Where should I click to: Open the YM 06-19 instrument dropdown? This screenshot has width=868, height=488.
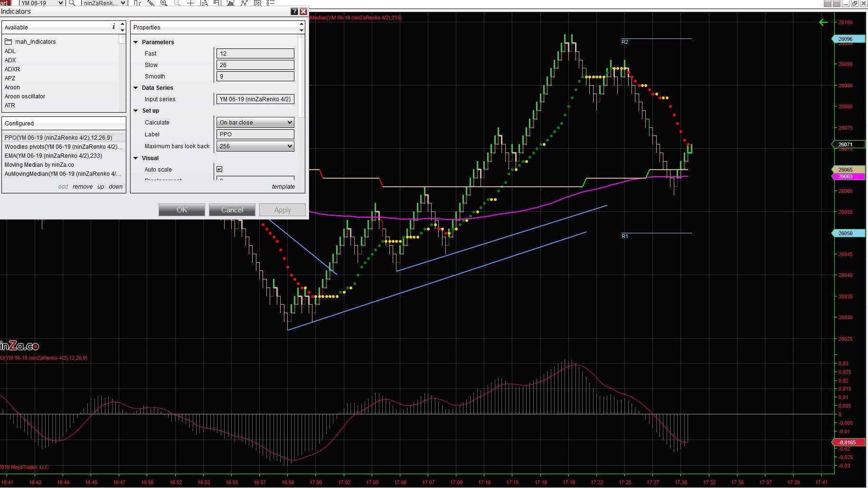coord(42,3)
